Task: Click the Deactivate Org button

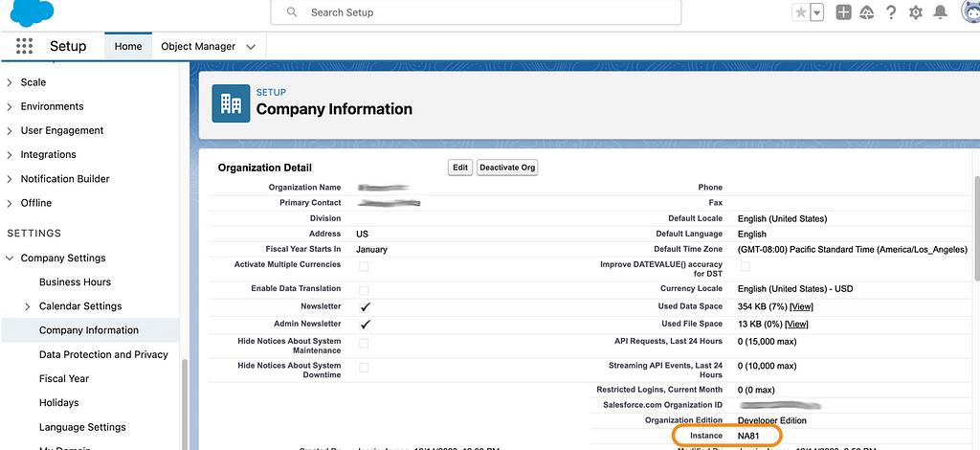Action: tap(507, 168)
